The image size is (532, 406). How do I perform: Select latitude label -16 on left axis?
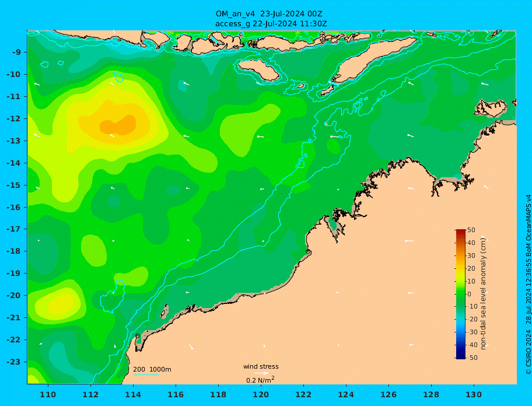(14, 207)
